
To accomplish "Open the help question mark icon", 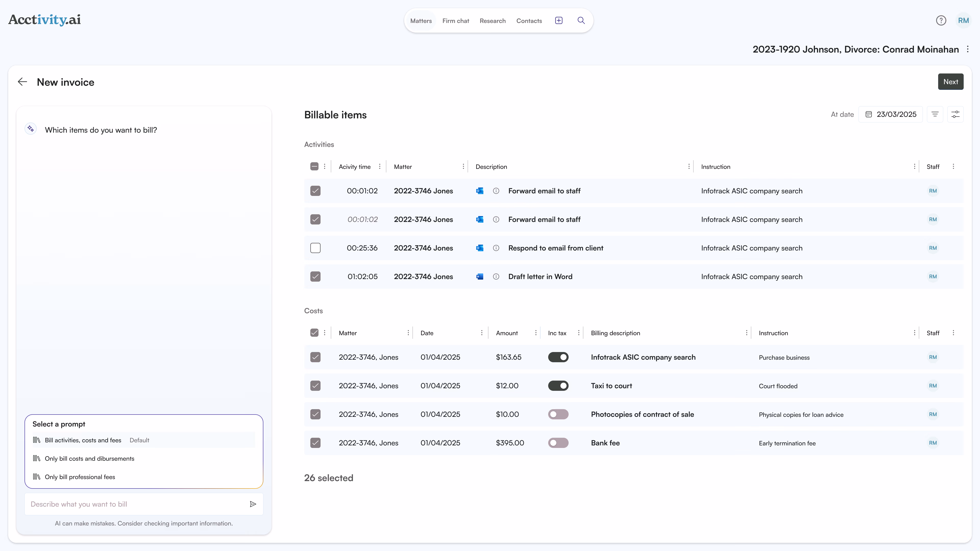I will (x=941, y=20).
